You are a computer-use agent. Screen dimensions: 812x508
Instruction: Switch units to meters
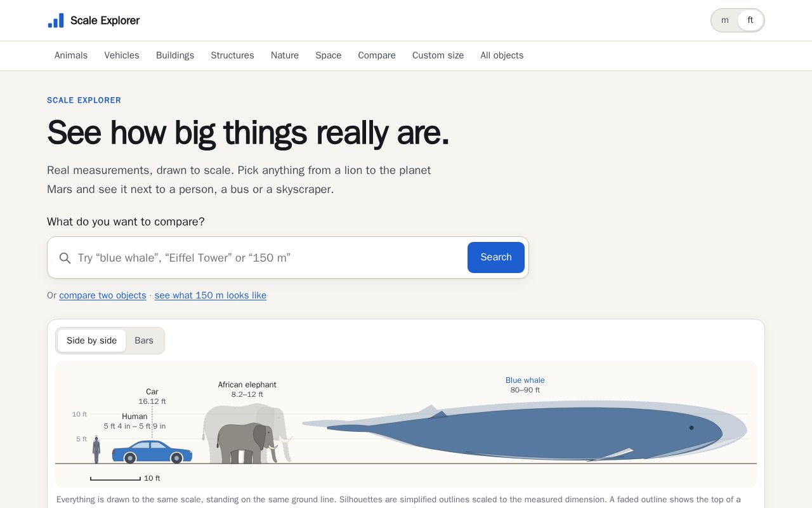coord(725,20)
